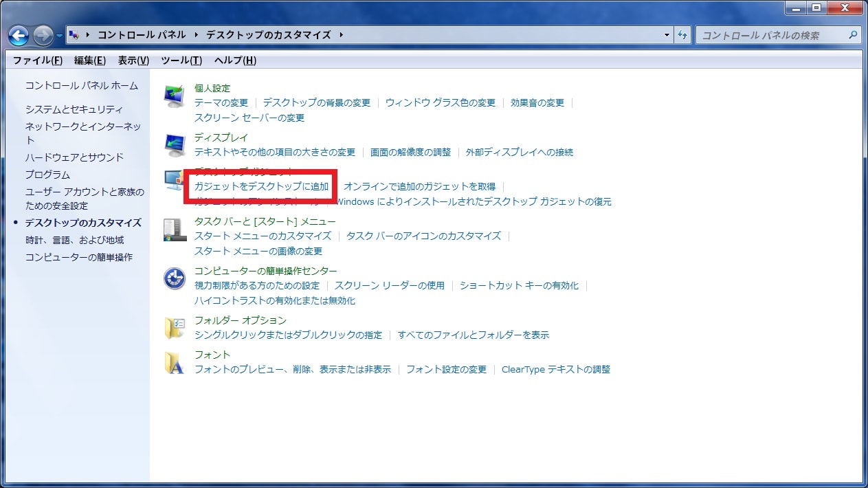The width and height of the screenshot is (868, 488).
Task: Click ウィンドウ グラス色の変更 link
Action: pyautogui.click(x=441, y=102)
